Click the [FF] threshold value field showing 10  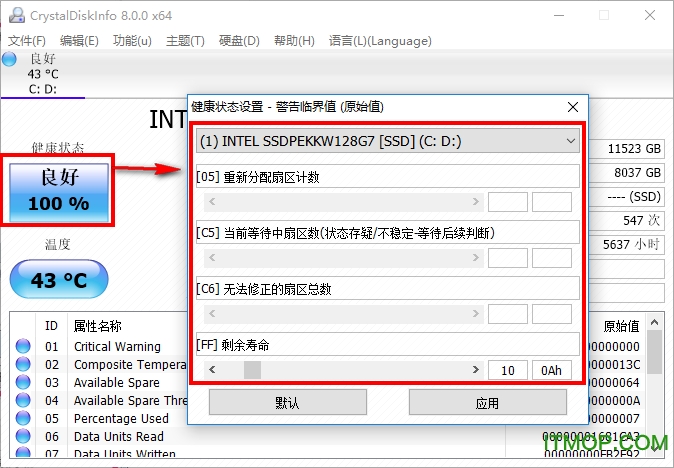pos(508,370)
